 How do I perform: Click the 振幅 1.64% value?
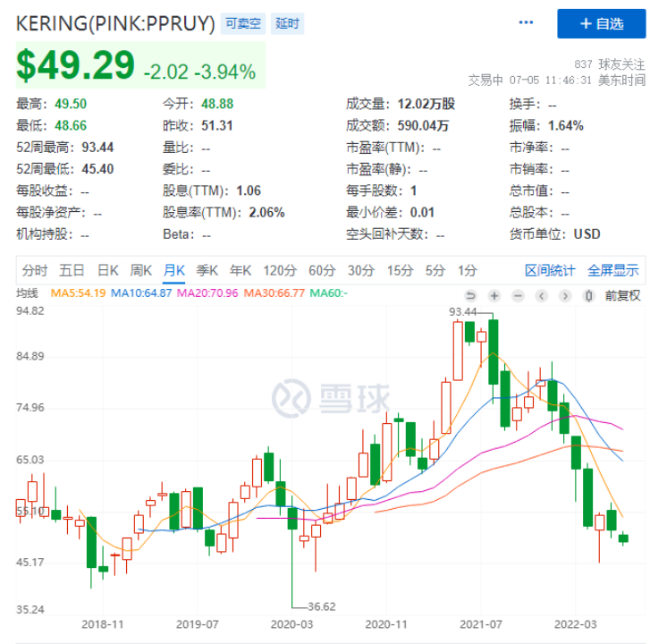[x=565, y=125]
